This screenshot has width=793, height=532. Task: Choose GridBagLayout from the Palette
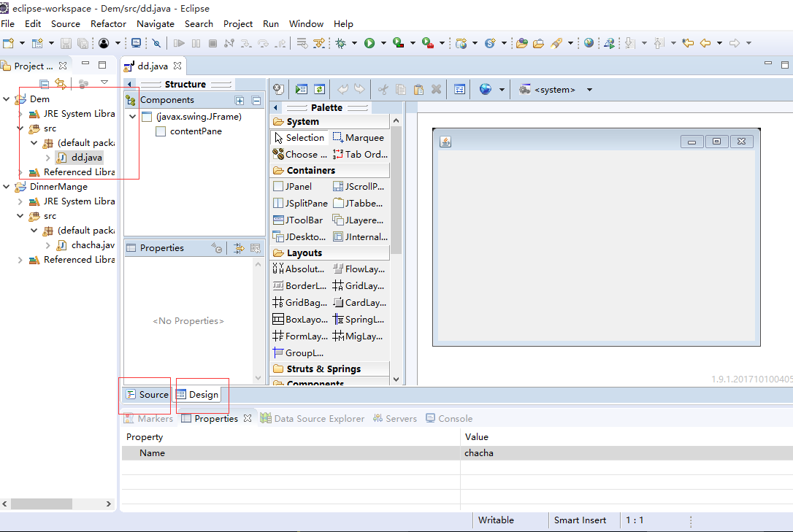click(x=299, y=302)
